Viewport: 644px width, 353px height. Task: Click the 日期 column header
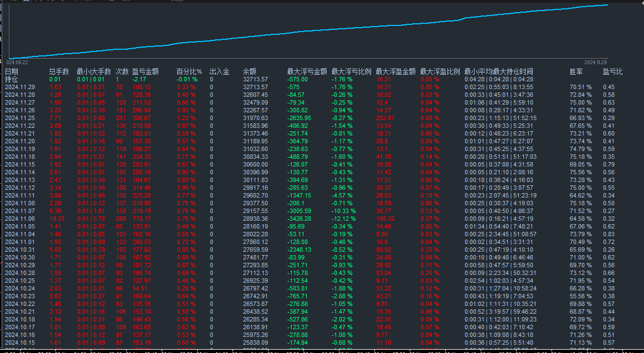(x=12, y=71)
